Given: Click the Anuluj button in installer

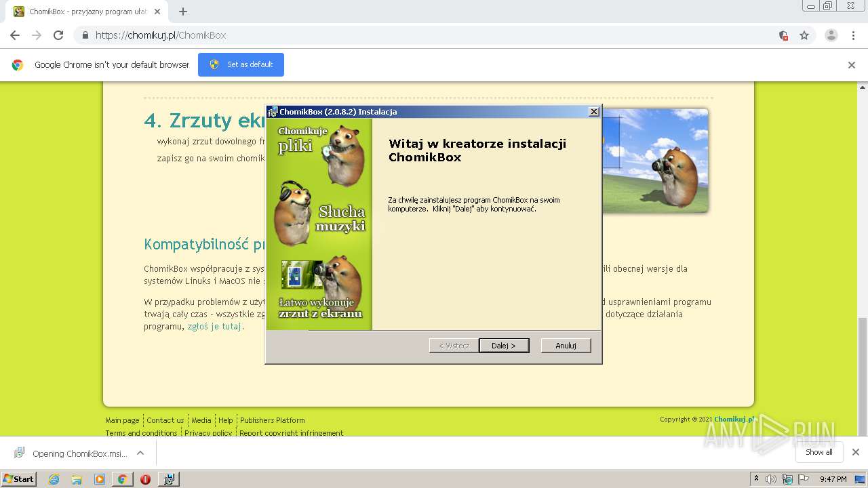Looking at the screenshot, I should 566,346.
